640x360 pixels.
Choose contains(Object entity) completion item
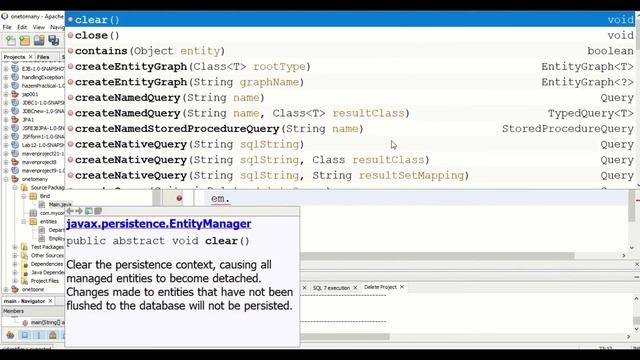click(x=350, y=51)
